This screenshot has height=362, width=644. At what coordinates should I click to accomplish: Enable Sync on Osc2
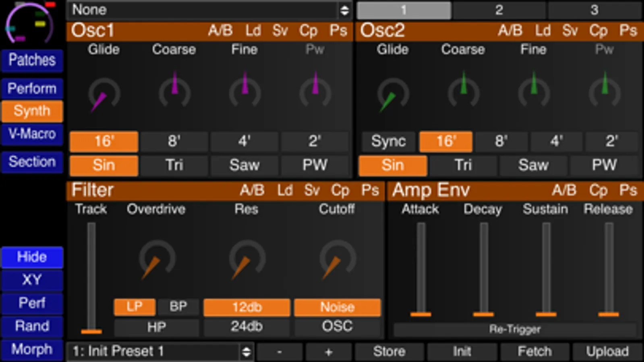[388, 142]
